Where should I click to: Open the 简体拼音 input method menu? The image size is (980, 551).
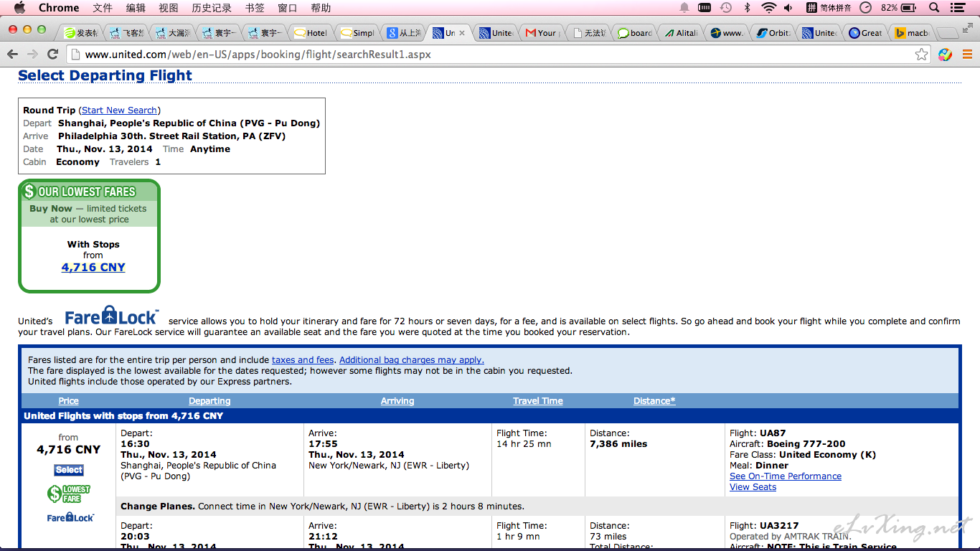point(828,8)
